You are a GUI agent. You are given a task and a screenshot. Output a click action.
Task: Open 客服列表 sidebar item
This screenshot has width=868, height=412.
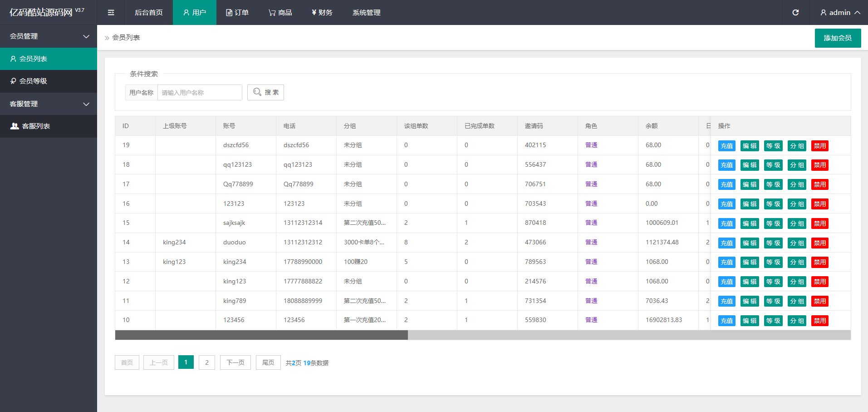[49, 126]
